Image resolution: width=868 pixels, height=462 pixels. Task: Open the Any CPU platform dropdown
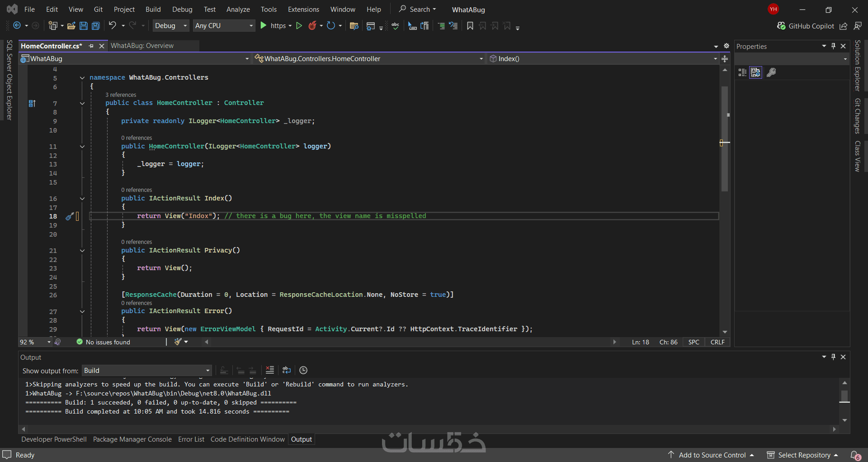tap(224, 26)
